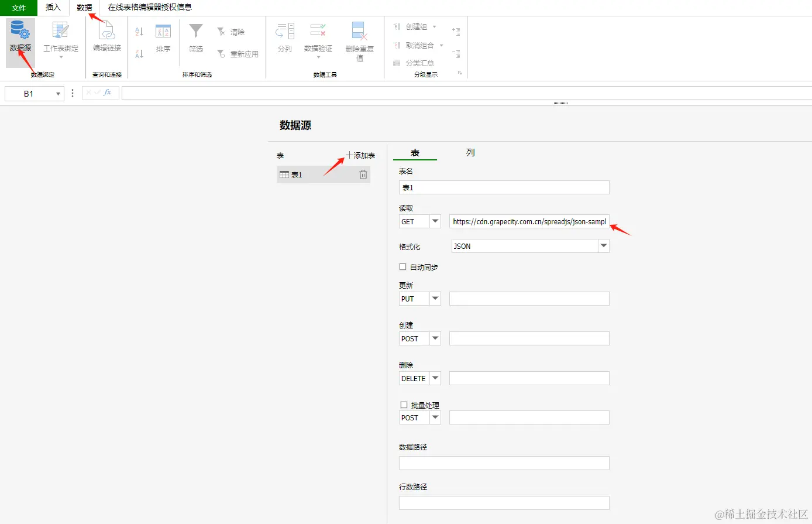Click the 删除重复值 remove duplicates icon

(359, 30)
